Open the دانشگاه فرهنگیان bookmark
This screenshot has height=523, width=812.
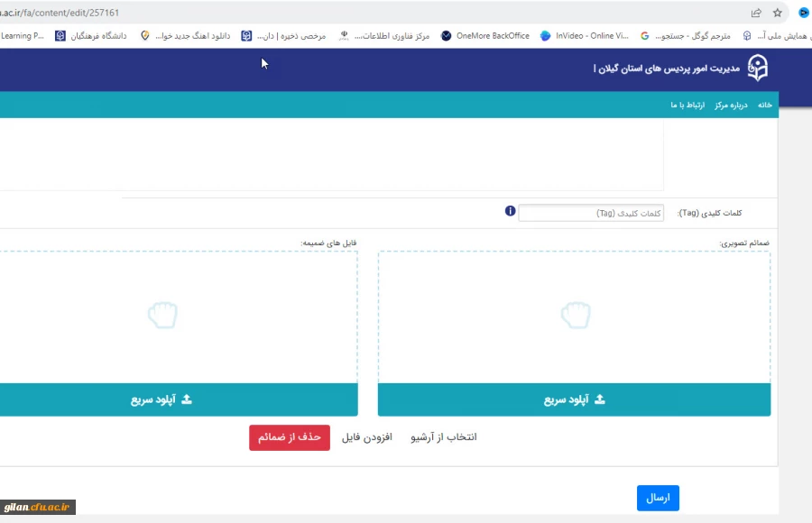point(90,34)
